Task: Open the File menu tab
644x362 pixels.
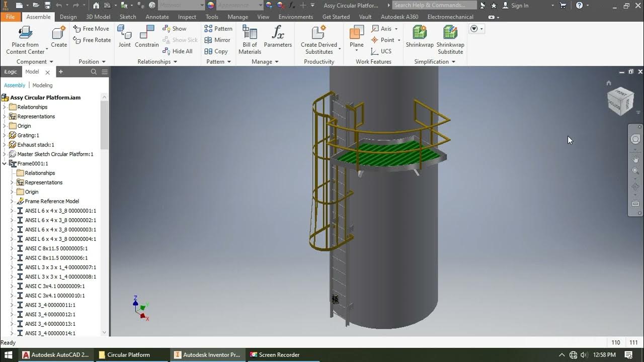Action: [x=10, y=17]
